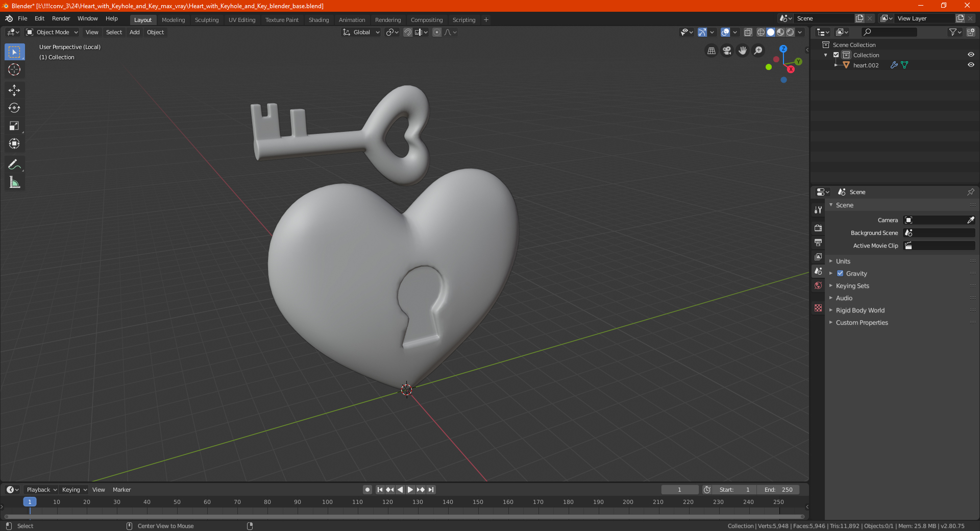Open the Playback dropdown in timeline
The width and height of the screenshot is (980, 531).
pos(42,490)
